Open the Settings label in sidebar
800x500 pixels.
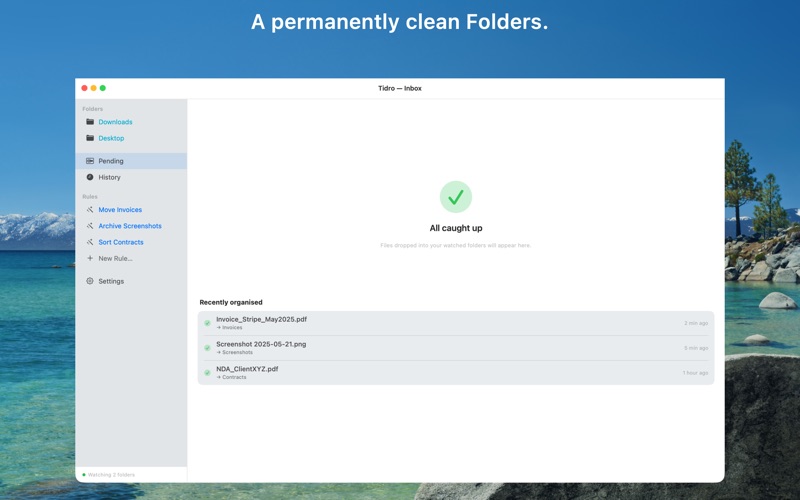(x=111, y=281)
